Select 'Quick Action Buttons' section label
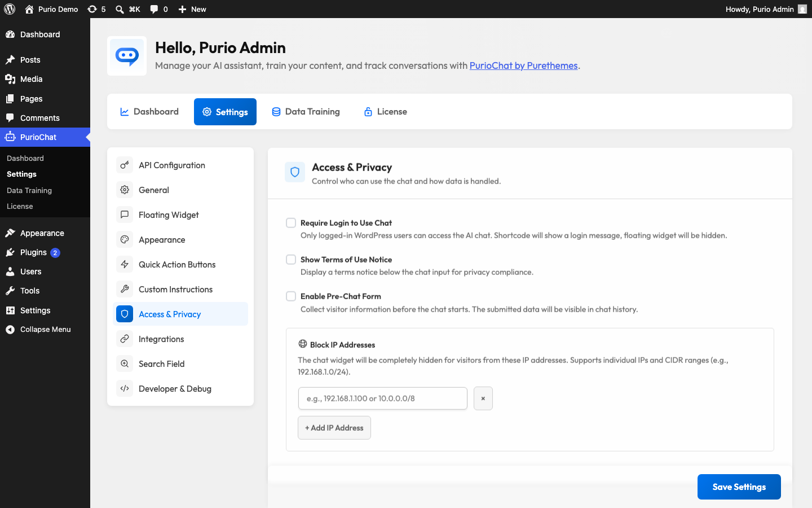812x508 pixels. (x=177, y=264)
